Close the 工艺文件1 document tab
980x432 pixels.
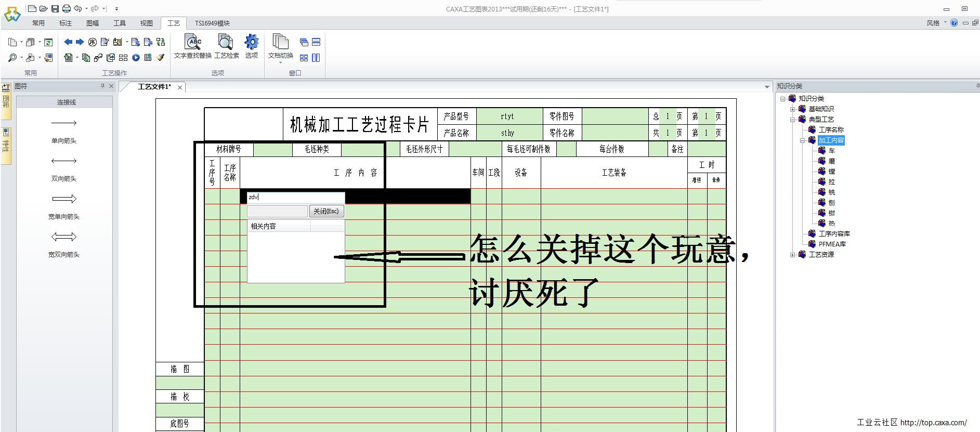click(x=180, y=87)
